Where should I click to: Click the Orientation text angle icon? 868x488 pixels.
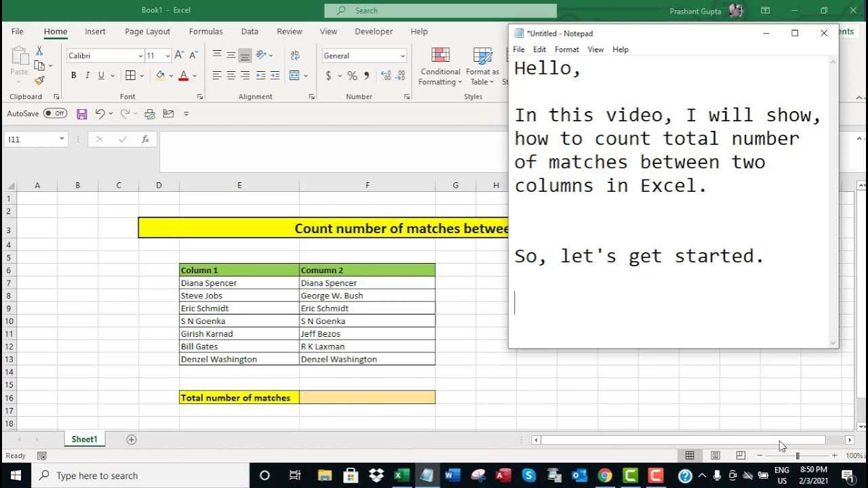262,56
